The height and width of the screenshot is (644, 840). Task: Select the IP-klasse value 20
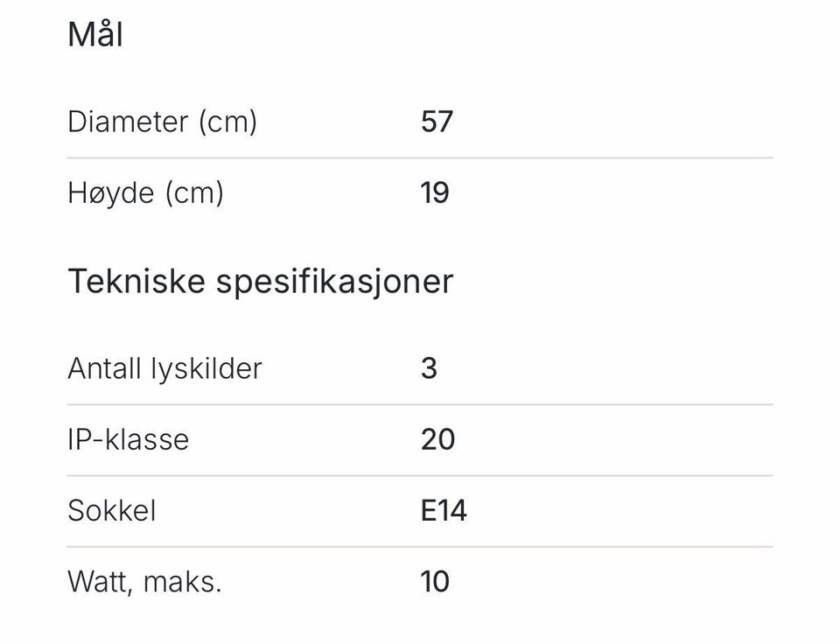point(437,439)
